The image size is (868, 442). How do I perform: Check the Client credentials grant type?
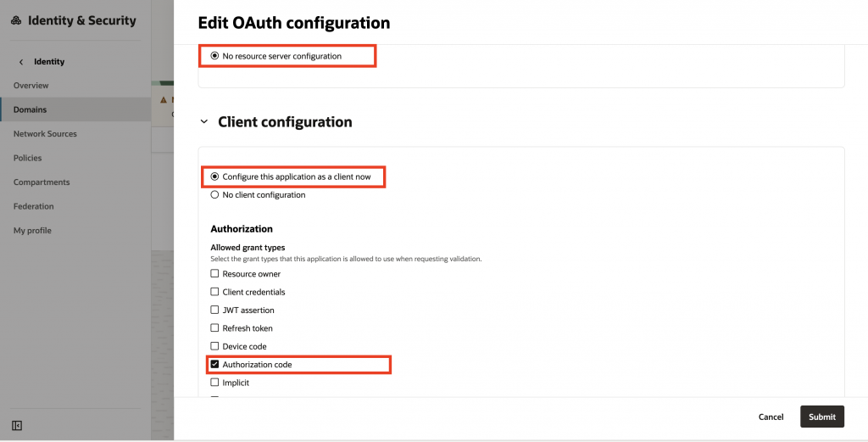coord(214,292)
